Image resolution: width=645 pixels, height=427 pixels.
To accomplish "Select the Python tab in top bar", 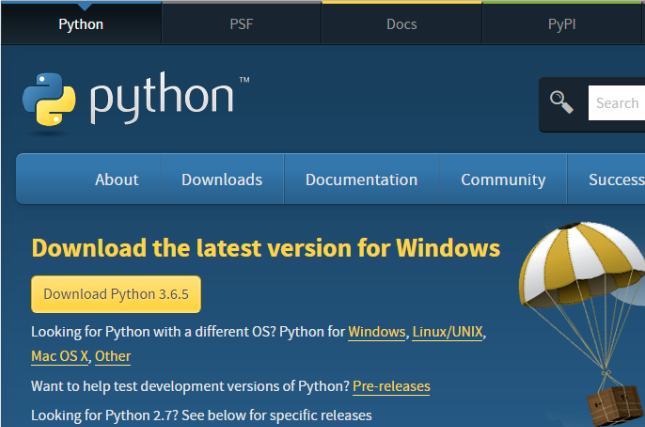I will coord(81,24).
